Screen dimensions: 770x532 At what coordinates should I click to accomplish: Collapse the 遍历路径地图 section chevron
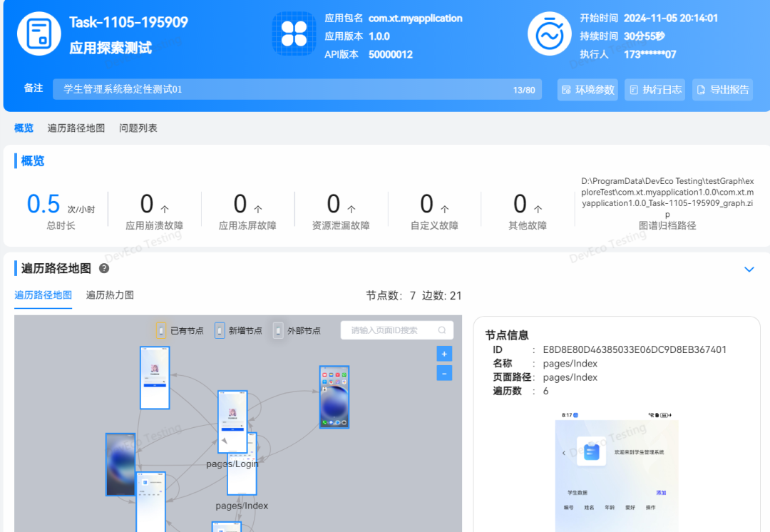[749, 269]
